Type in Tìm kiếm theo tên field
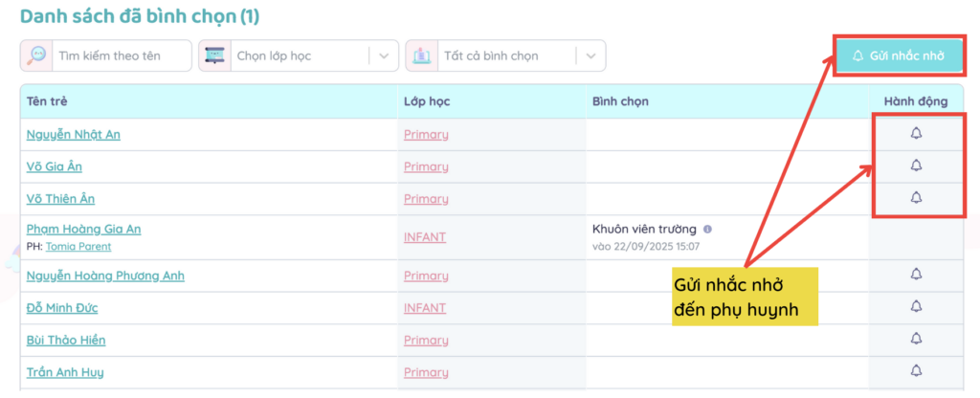The image size is (980, 398). [122, 55]
